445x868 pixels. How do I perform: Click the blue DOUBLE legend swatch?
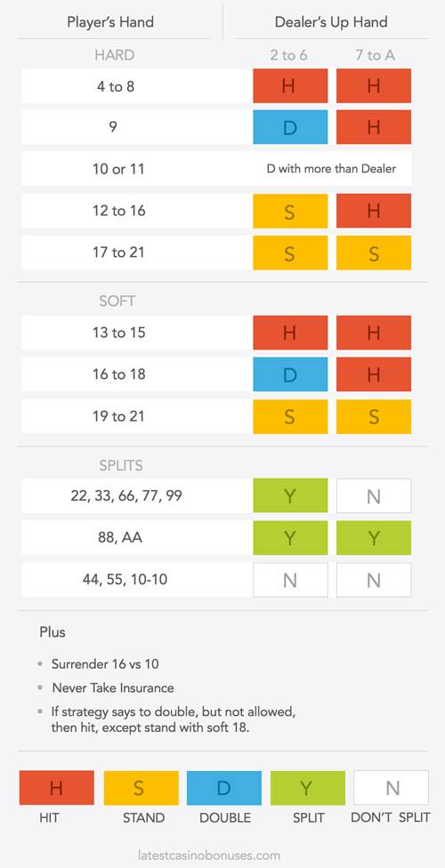click(224, 787)
